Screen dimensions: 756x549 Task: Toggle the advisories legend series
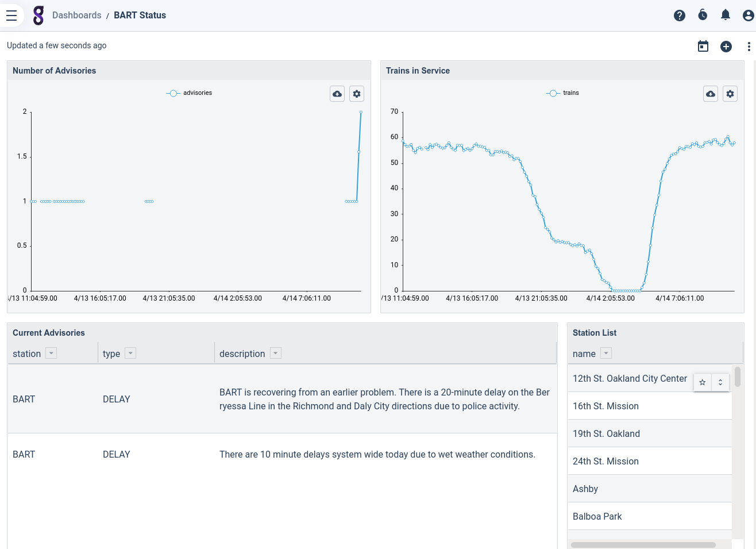click(190, 93)
